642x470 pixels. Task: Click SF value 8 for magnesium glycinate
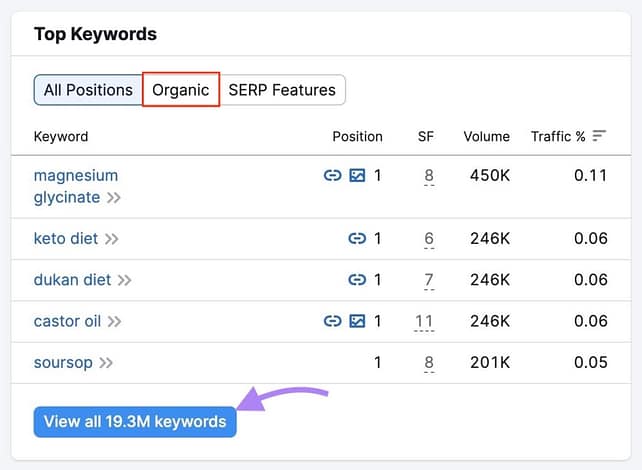(x=429, y=176)
